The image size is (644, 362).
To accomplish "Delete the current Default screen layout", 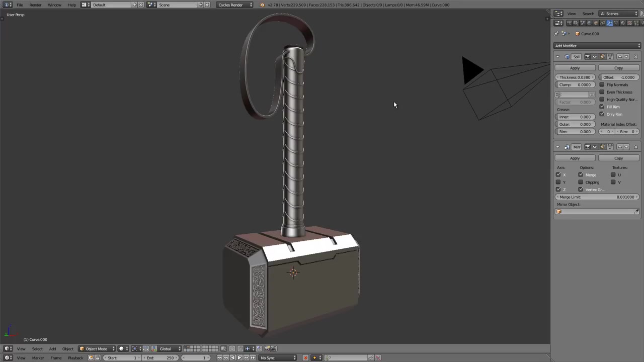I will click(x=141, y=5).
